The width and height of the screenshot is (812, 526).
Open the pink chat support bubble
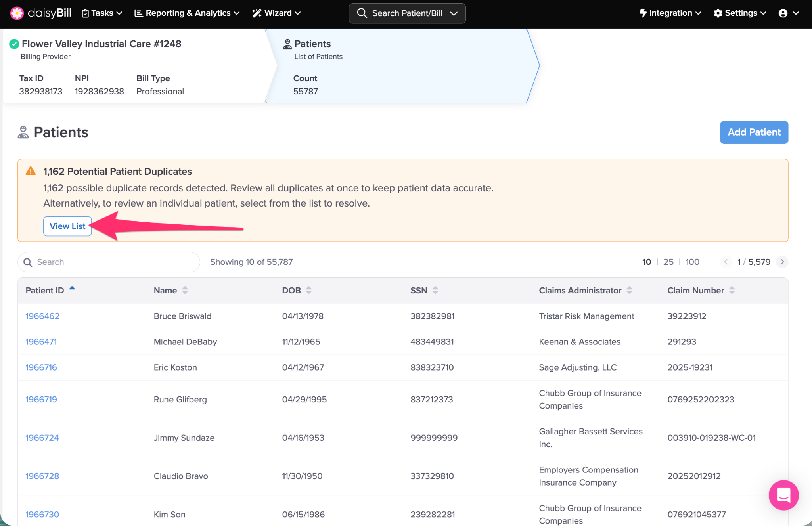(783, 495)
